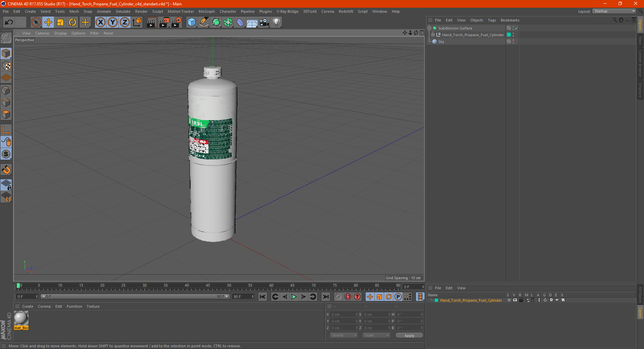644x349 pixels.
Task: Toggle Sky visibility dots
Action: pos(514,42)
